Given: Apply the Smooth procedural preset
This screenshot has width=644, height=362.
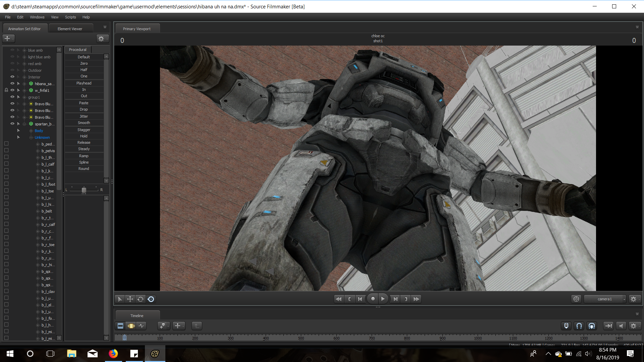Looking at the screenshot, I should 84,123.
